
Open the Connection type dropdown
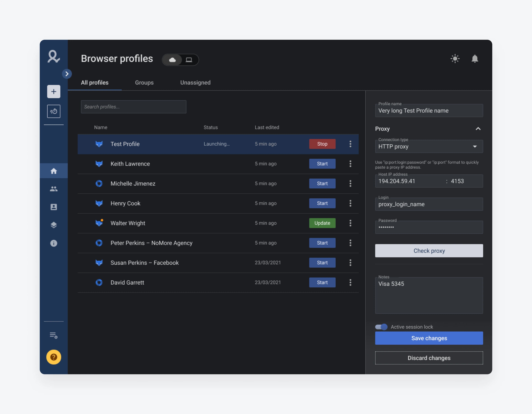(429, 146)
